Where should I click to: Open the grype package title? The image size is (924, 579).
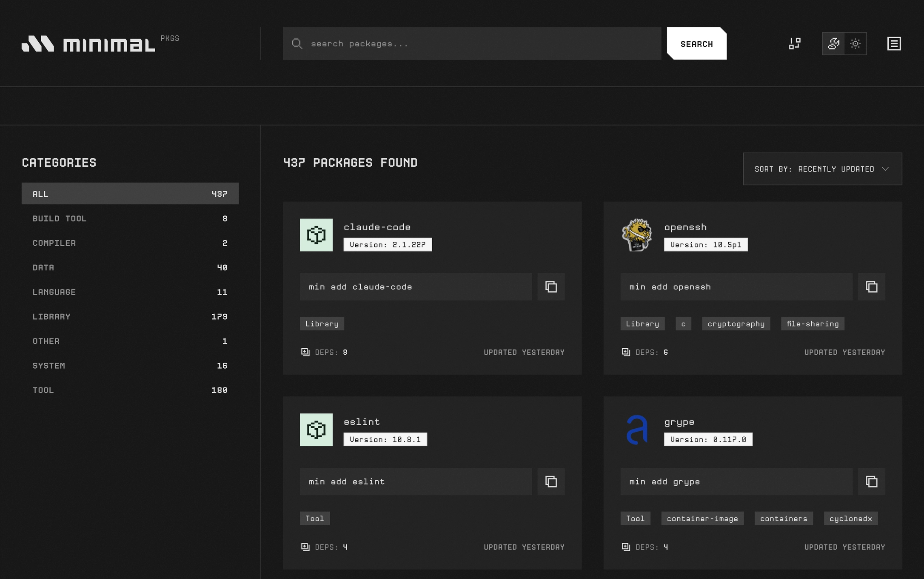pyautogui.click(x=679, y=422)
